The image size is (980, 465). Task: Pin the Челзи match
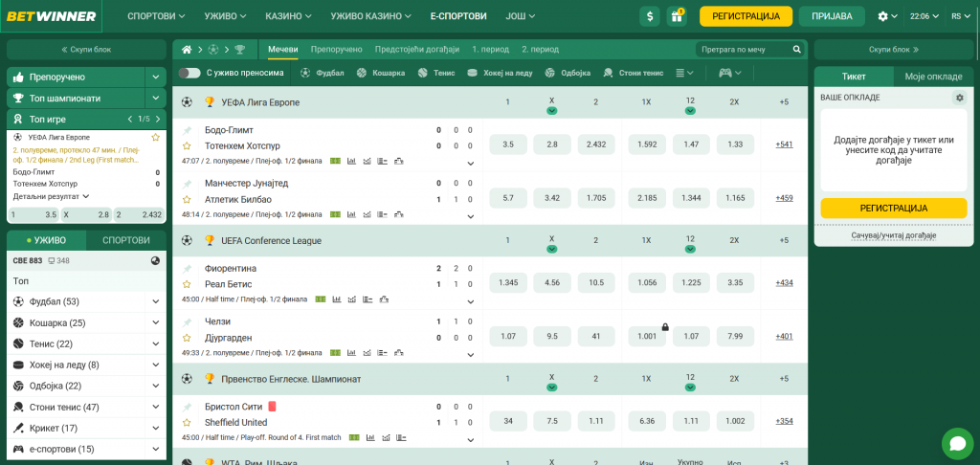(187, 322)
